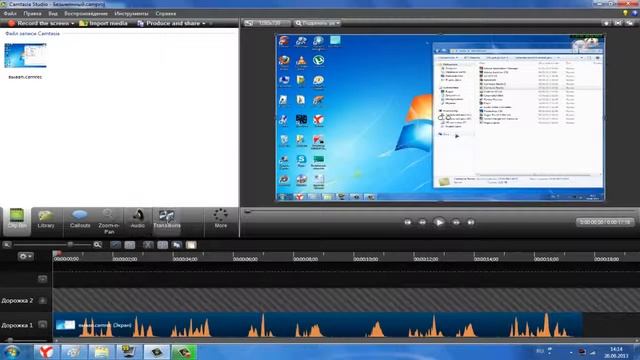This screenshot has width=640, height=360.
Task: Open the Инструменты menu
Action: (x=131, y=13)
